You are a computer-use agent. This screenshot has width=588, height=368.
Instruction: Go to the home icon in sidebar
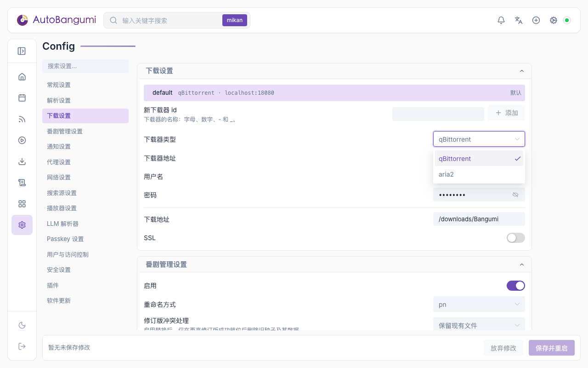tap(22, 77)
